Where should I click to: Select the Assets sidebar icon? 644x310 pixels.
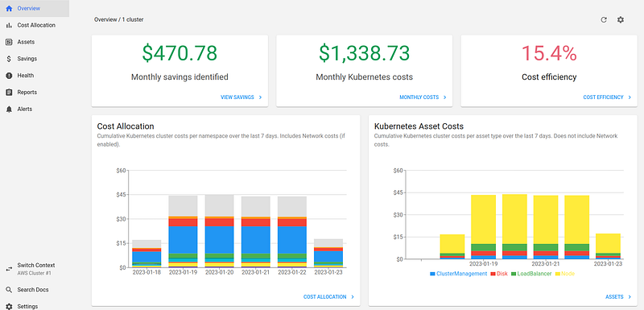tap(9, 42)
